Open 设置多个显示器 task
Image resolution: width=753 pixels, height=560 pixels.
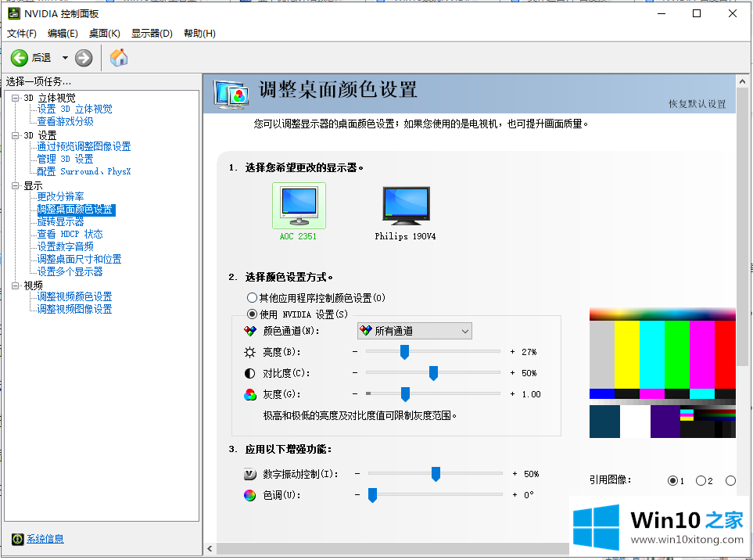(x=70, y=271)
